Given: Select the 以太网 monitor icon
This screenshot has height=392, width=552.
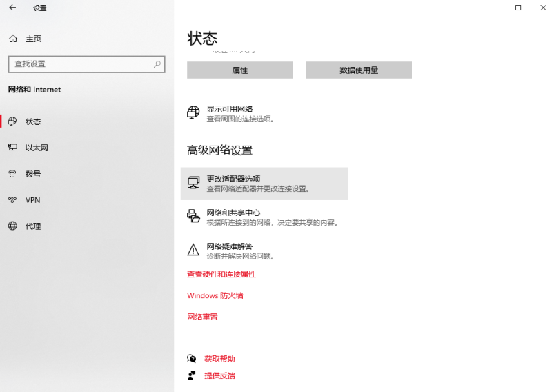Looking at the screenshot, I should point(12,147).
